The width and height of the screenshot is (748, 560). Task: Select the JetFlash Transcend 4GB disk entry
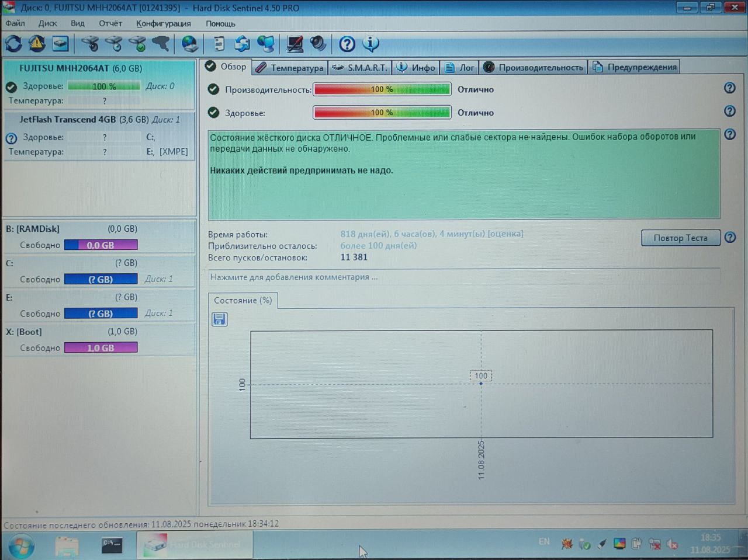(99, 135)
